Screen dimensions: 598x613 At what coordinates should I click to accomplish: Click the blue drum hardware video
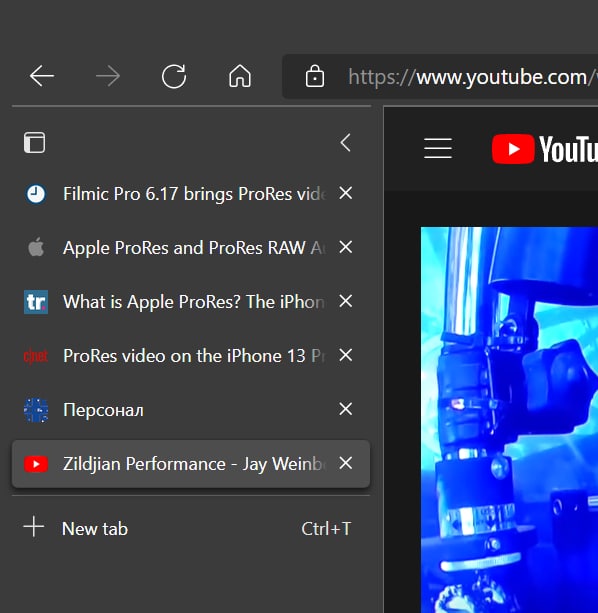509,420
